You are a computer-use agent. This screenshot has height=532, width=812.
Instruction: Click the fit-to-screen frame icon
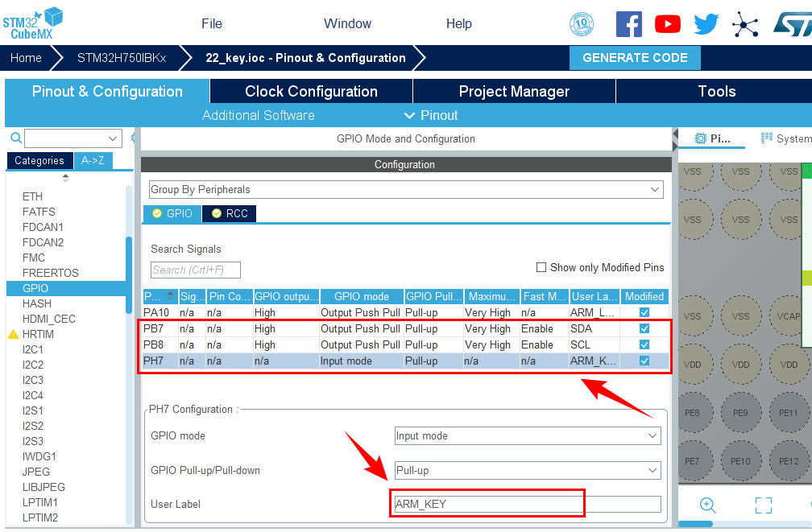pyautogui.click(x=763, y=505)
